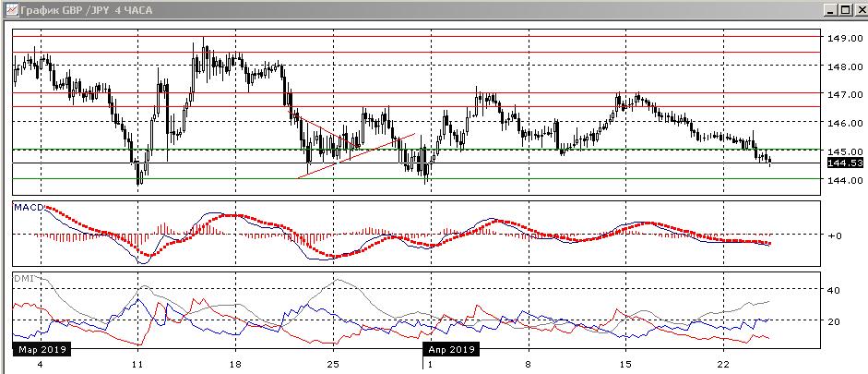The width and height of the screenshot is (868, 374).
Task: Click the 'Mar 2019' date label
Action: pyautogui.click(x=41, y=351)
